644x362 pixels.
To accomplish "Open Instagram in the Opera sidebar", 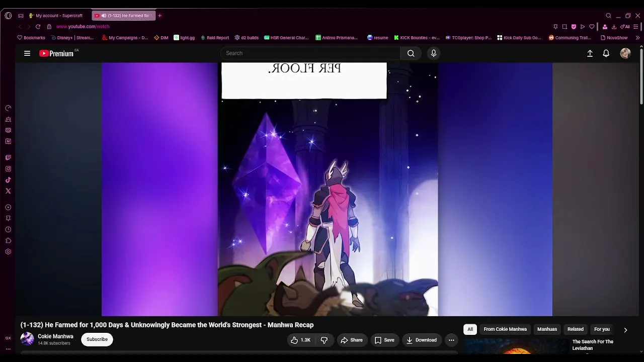I will click(8, 169).
